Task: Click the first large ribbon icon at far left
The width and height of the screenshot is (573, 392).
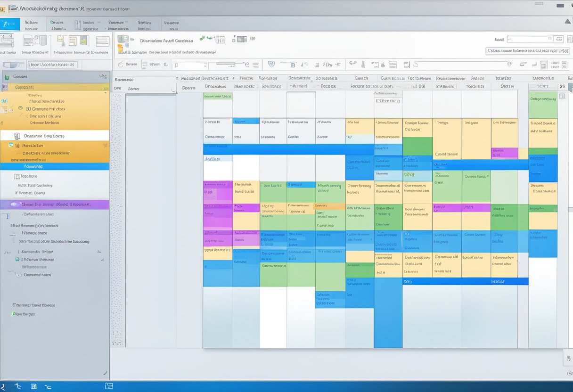Action: 7,41
